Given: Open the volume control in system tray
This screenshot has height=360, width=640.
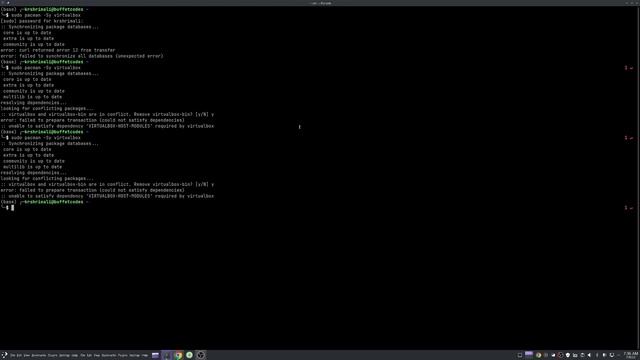Looking at the screenshot, I should (x=589, y=355).
